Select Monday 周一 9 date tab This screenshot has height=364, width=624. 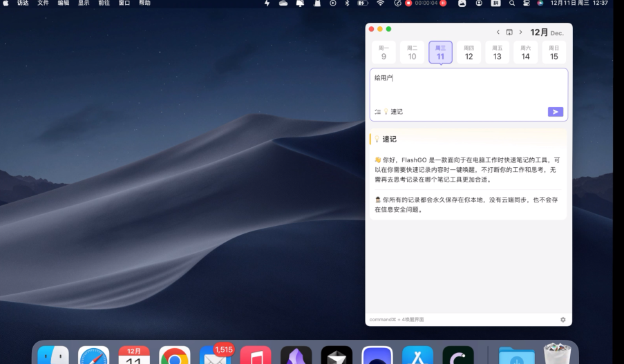pos(384,52)
